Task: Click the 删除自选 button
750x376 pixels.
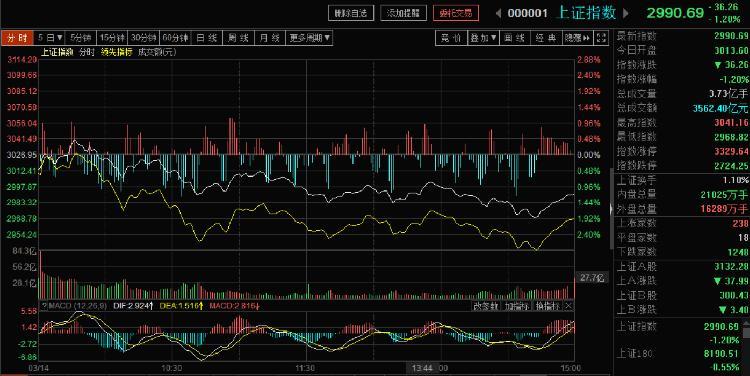Action: tap(351, 13)
